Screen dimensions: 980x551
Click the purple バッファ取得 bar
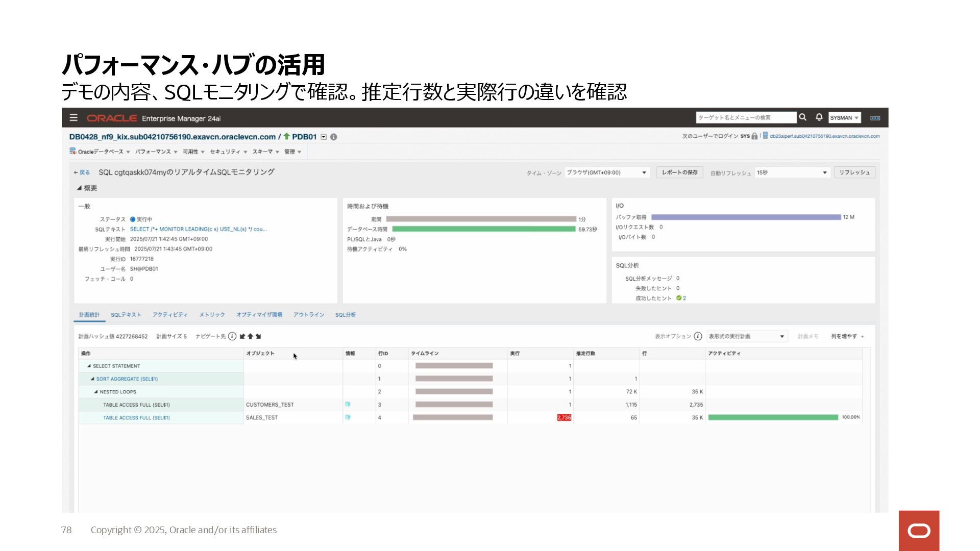[746, 217]
